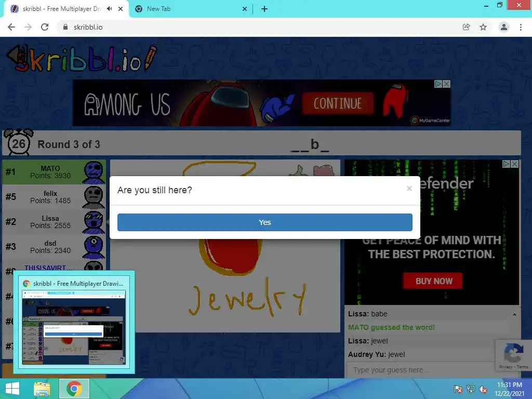Close the Among Us banner ad
532x399 pixels.
coord(447,84)
